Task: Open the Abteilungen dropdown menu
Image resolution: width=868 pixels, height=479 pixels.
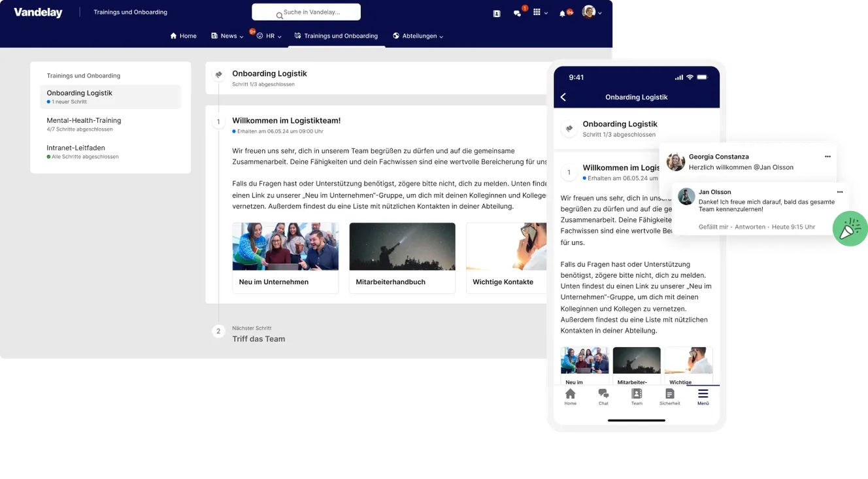Action: tap(418, 36)
